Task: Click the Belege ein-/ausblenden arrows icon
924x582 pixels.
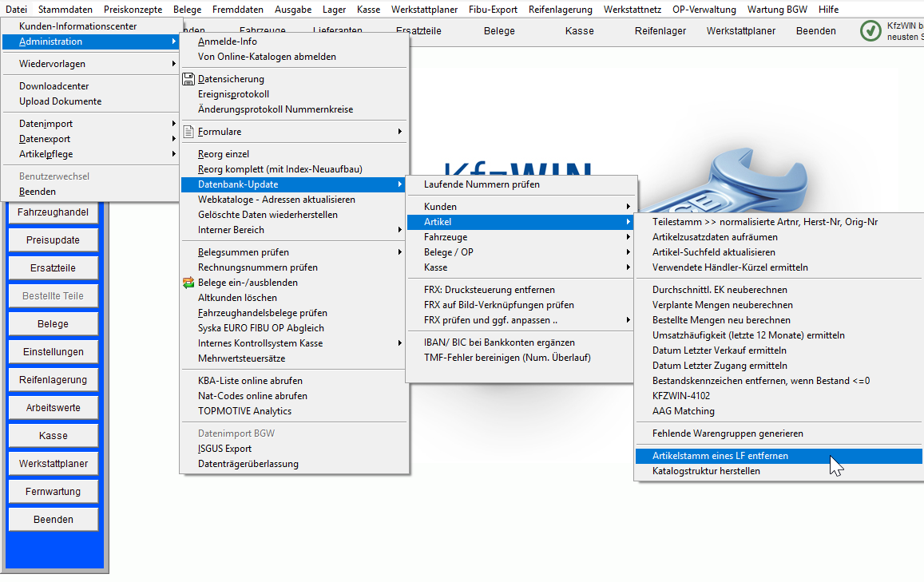Action: pyautogui.click(x=188, y=283)
